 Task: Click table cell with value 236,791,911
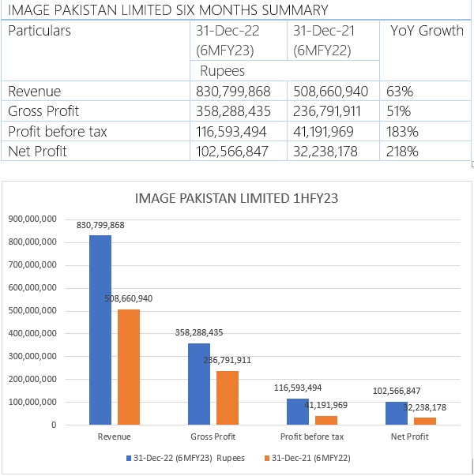(x=333, y=111)
